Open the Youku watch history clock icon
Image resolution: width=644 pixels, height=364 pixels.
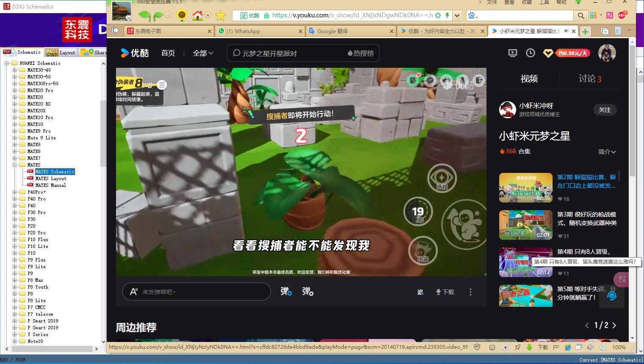point(530,53)
